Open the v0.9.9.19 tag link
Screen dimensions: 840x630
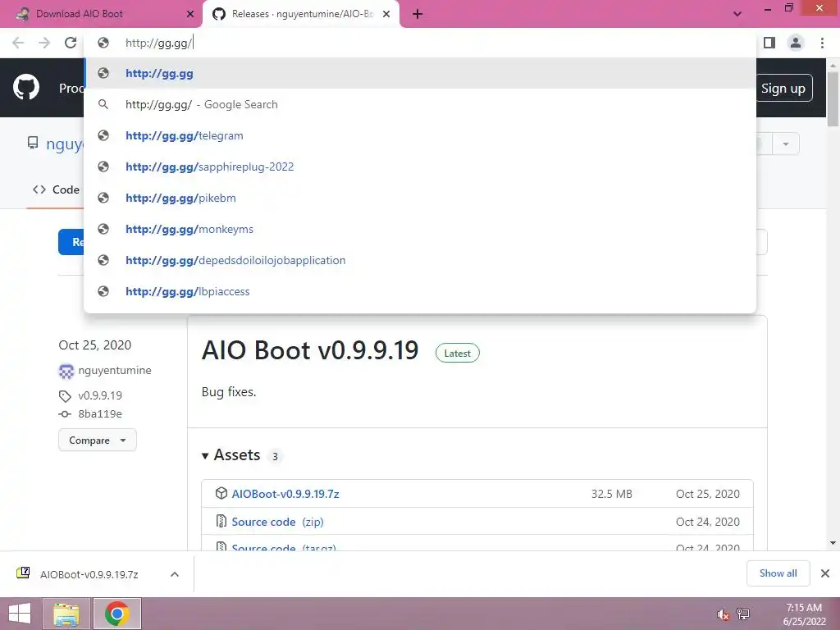100,395
